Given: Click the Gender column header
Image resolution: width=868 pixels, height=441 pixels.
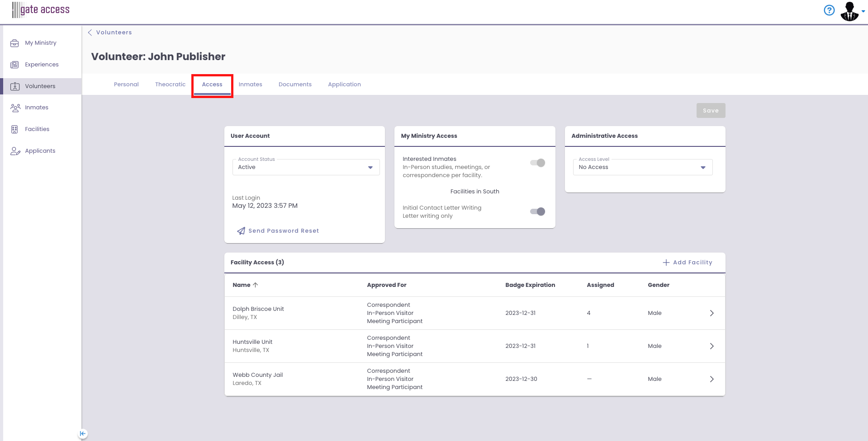Looking at the screenshot, I should tap(659, 285).
